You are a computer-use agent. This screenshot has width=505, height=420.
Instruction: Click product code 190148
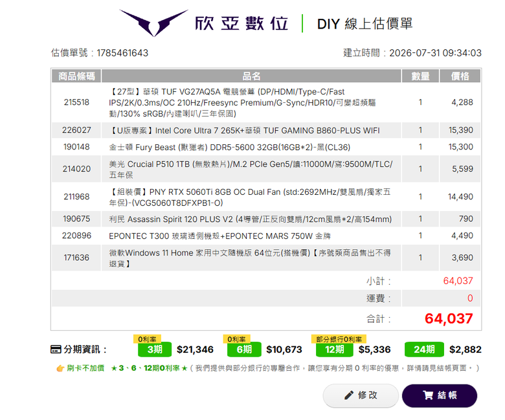(x=76, y=147)
